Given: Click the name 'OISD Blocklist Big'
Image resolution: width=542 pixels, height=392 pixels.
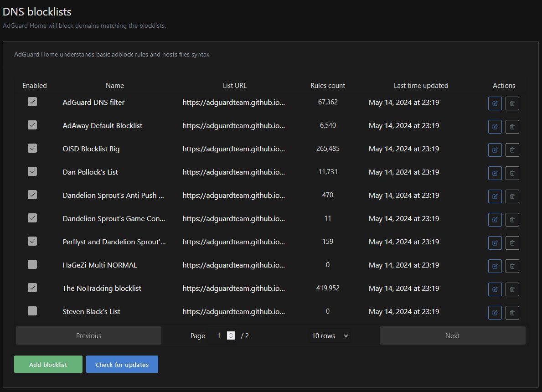Looking at the screenshot, I should 91,149.
